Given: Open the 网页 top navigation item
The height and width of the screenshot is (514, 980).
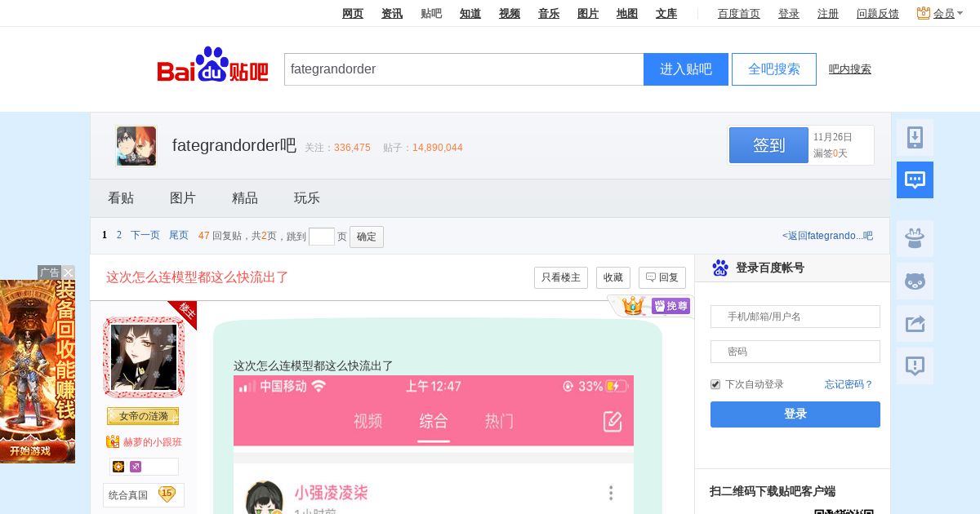Looking at the screenshot, I should click(353, 13).
